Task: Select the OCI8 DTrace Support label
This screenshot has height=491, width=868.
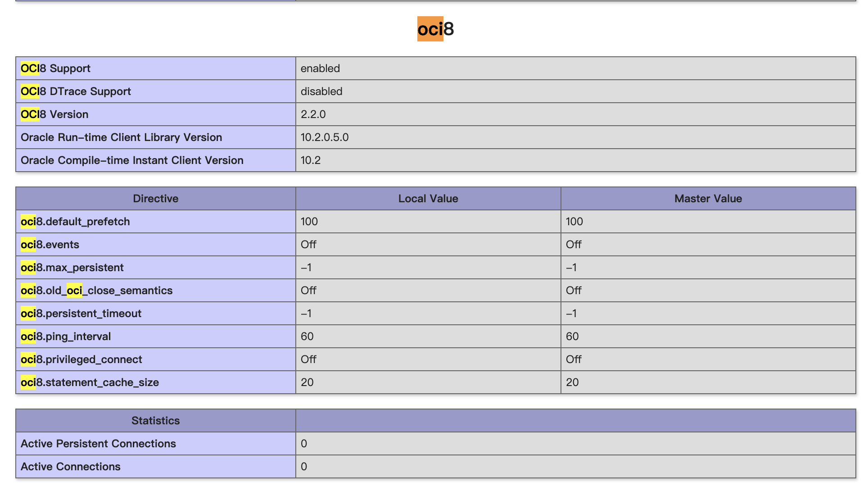Action: [x=76, y=91]
